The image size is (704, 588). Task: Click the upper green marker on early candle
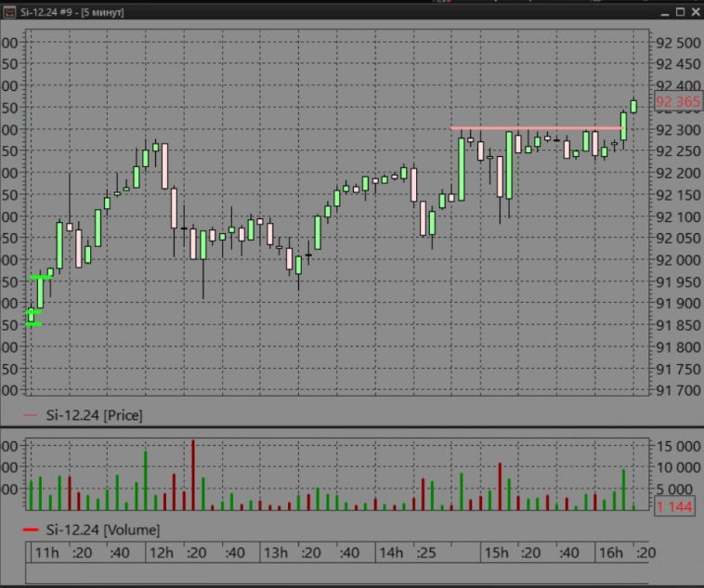[x=41, y=277]
